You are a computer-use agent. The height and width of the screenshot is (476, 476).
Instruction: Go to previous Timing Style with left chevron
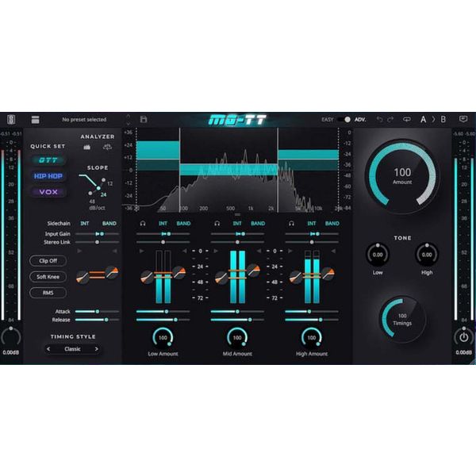click(x=48, y=349)
